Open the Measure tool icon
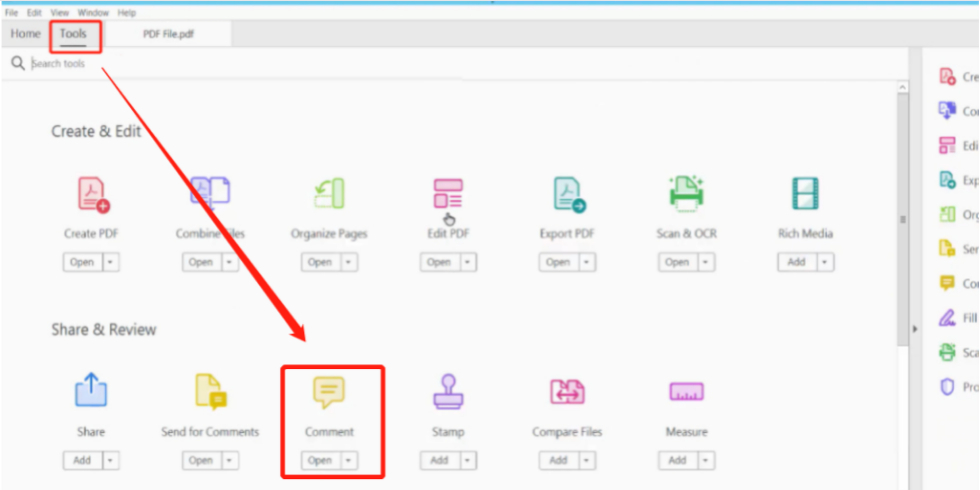 pos(686,391)
